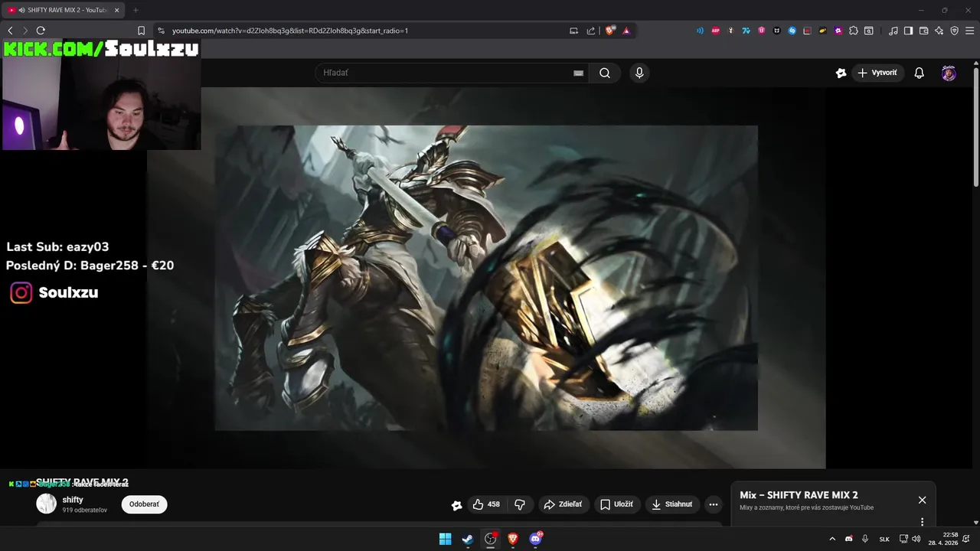Open the volume speaker tray icon

tap(916, 539)
